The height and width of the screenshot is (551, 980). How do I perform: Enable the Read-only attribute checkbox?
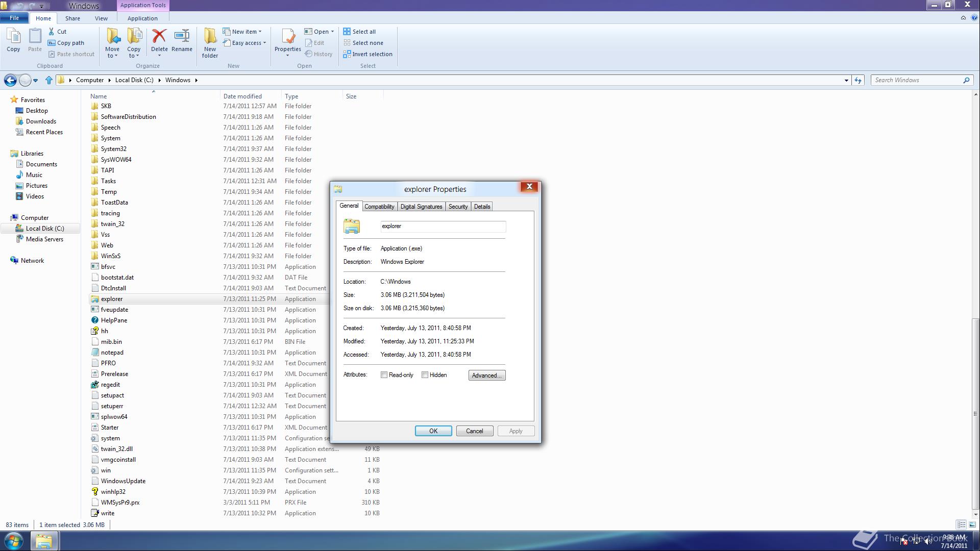384,374
